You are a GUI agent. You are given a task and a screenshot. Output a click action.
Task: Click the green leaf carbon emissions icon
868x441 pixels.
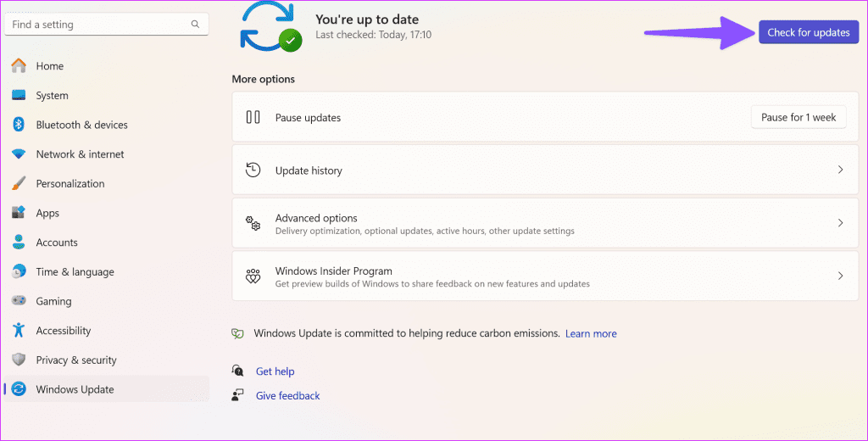[x=237, y=333]
